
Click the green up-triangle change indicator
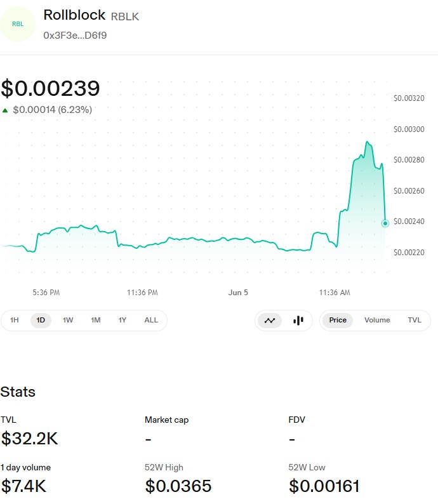click(5, 110)
